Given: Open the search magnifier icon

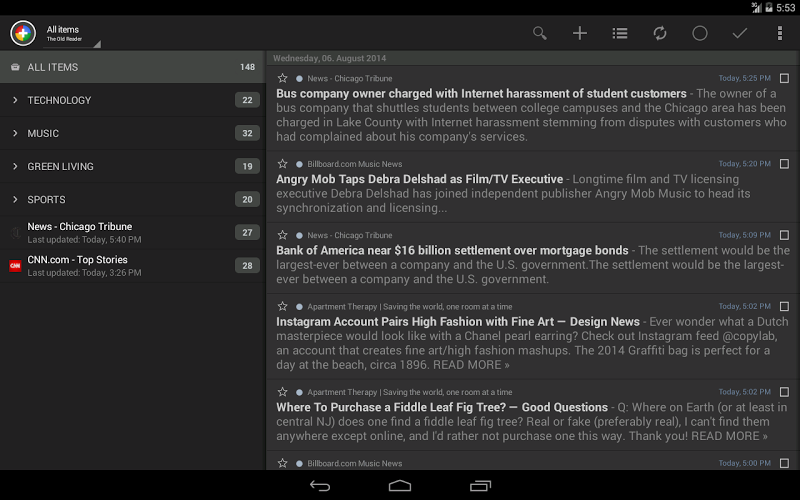Looking at the screenshot, I should coord(539,34).
